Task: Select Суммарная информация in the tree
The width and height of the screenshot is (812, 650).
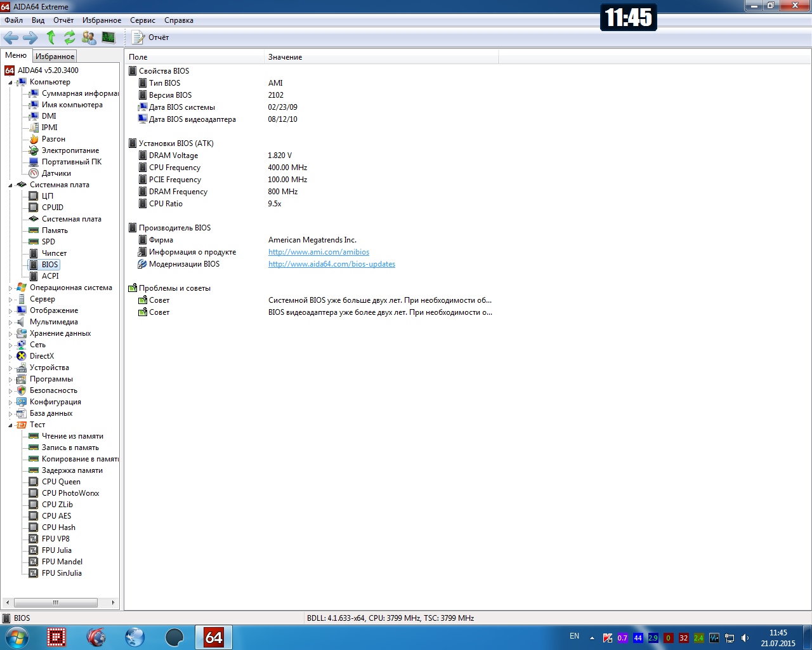Action: click(80, 93)
